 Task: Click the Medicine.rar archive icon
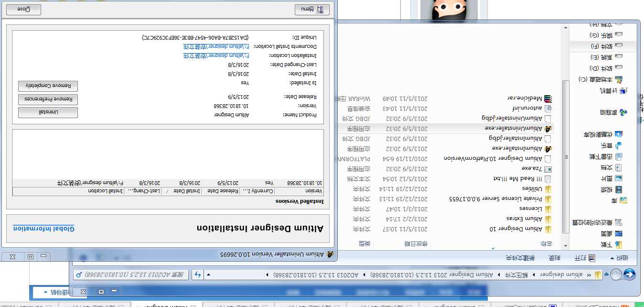[x=548, y=99]
